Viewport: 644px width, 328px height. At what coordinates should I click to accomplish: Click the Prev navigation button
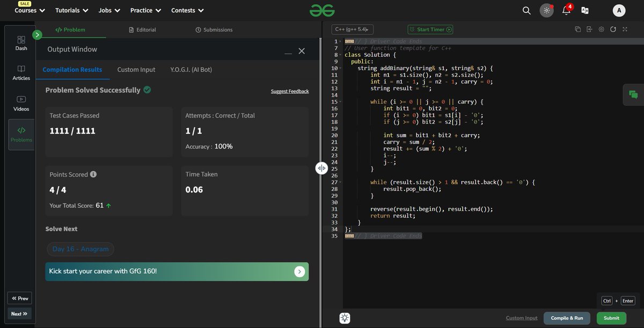(19, 299)
